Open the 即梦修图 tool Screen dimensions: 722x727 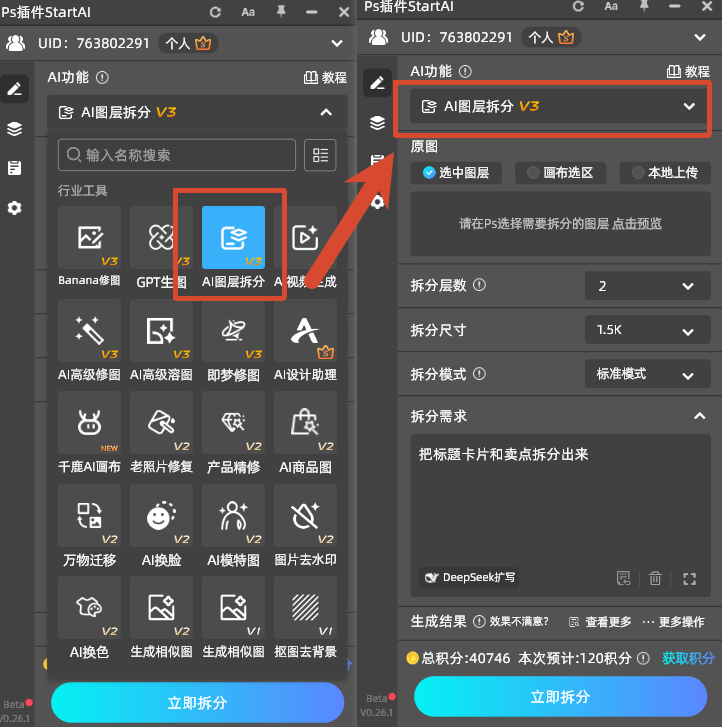click(x=233, y=340)
